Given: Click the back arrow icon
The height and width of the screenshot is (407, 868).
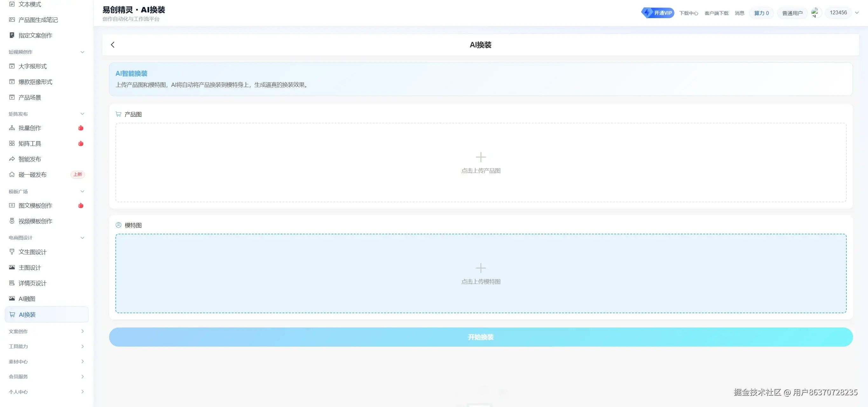Looking at the screenshot, I should click(113, 45).
